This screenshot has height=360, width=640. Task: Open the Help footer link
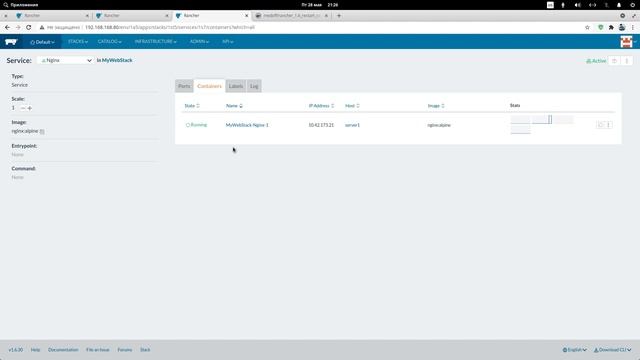point(36,350)
